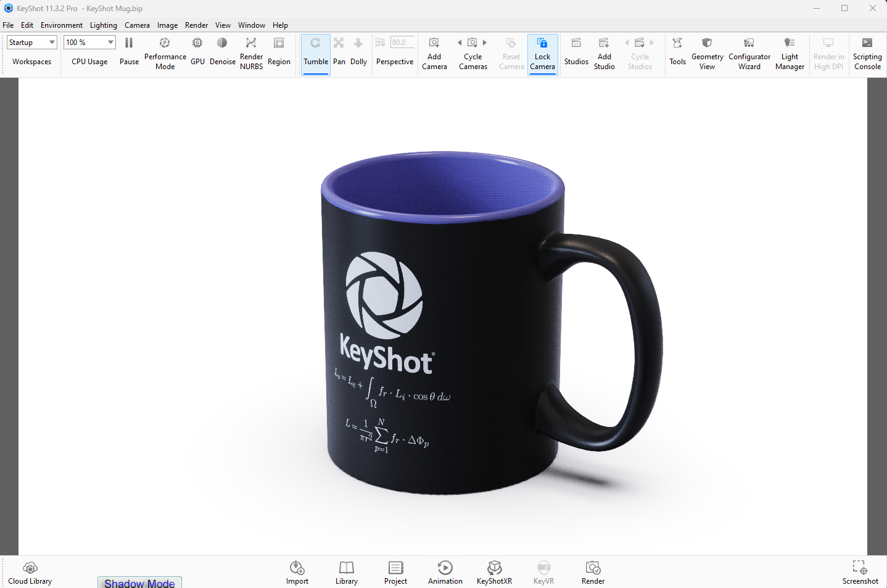Pause the real-time render
Viewport: 887px width, 588px height.
(129, 51)
